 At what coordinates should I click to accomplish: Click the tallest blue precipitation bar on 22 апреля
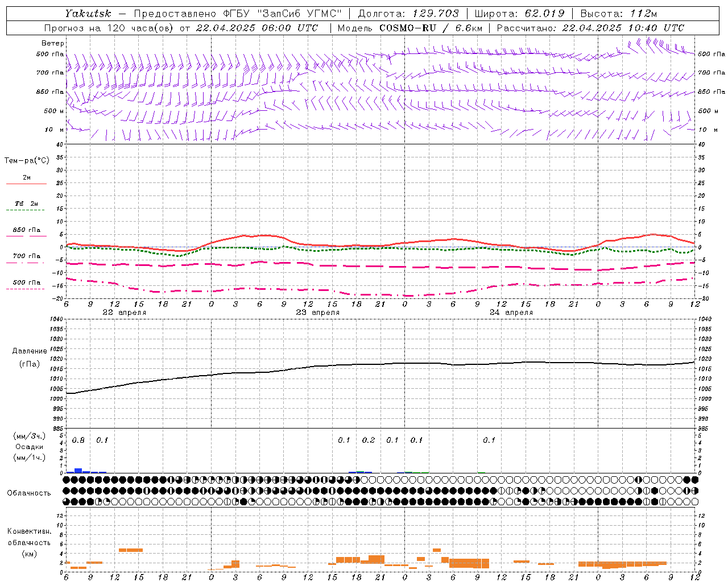click(x=78, y=470)
